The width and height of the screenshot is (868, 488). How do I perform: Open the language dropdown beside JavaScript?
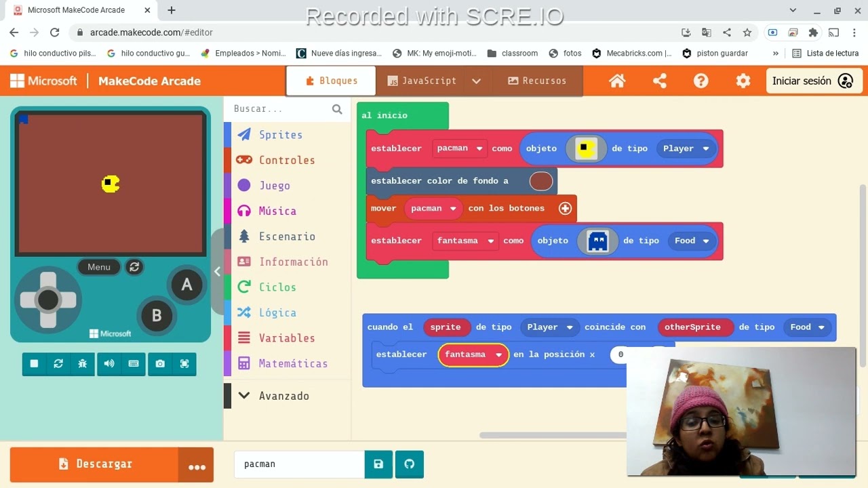pyautogui.click(x=476, y=81)
